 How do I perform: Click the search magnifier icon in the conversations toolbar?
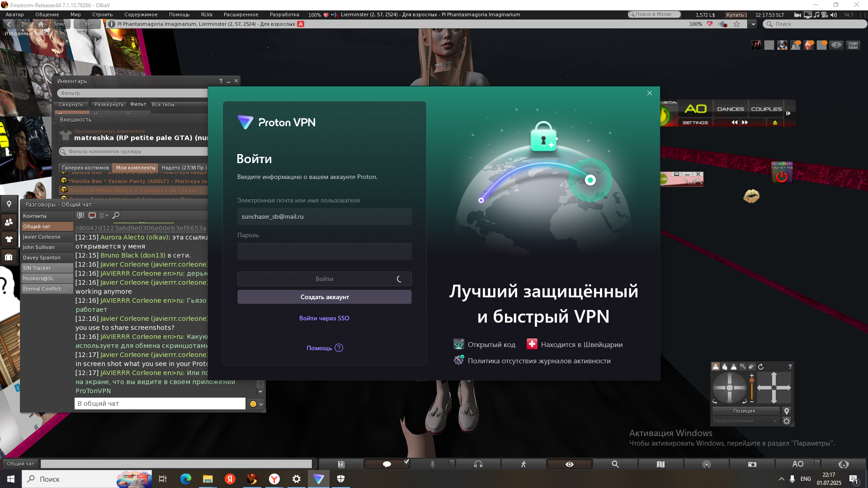pos(116,216)
